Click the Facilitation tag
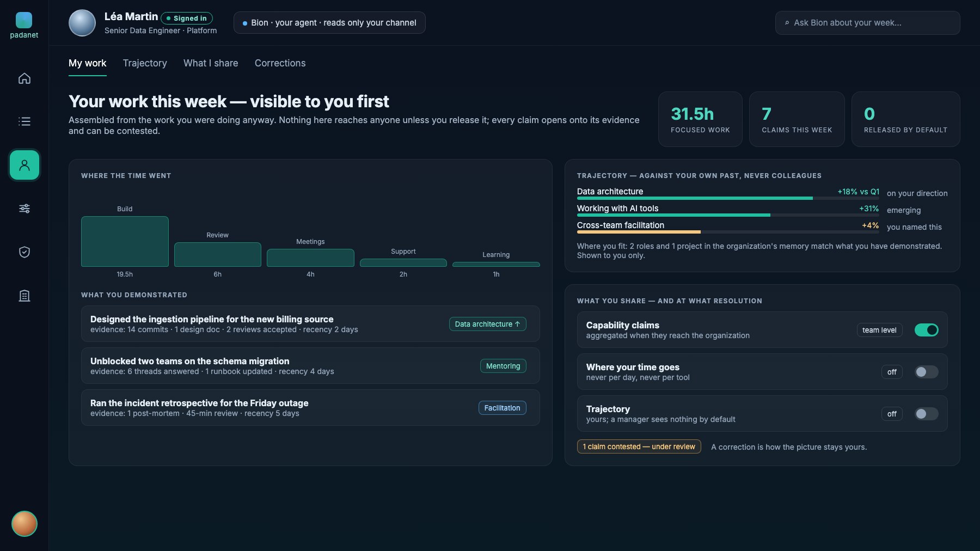980x551 pixels. (x=502, y=408)
